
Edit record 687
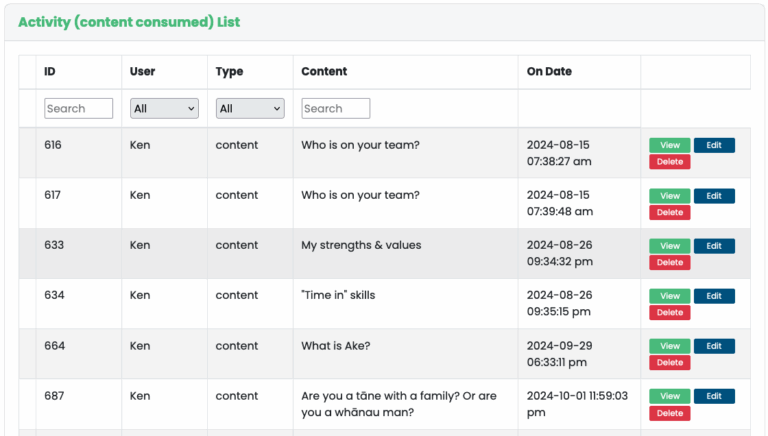[x=714, y=396]
